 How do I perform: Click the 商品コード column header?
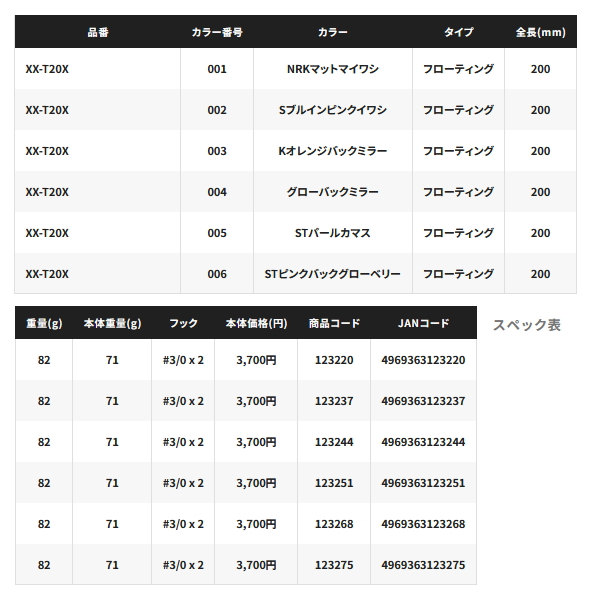click(x=334, y=323)
